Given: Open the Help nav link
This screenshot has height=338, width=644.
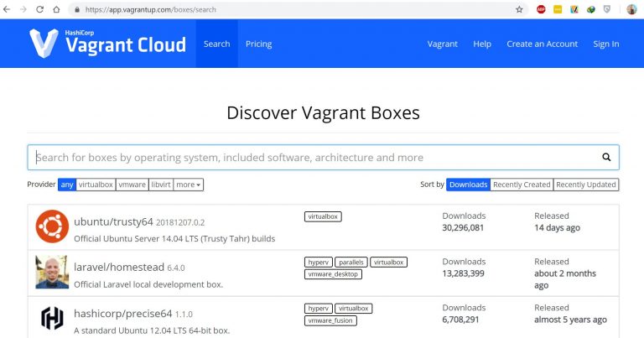Looking at the screenshot, I should [x=482, y=44].
